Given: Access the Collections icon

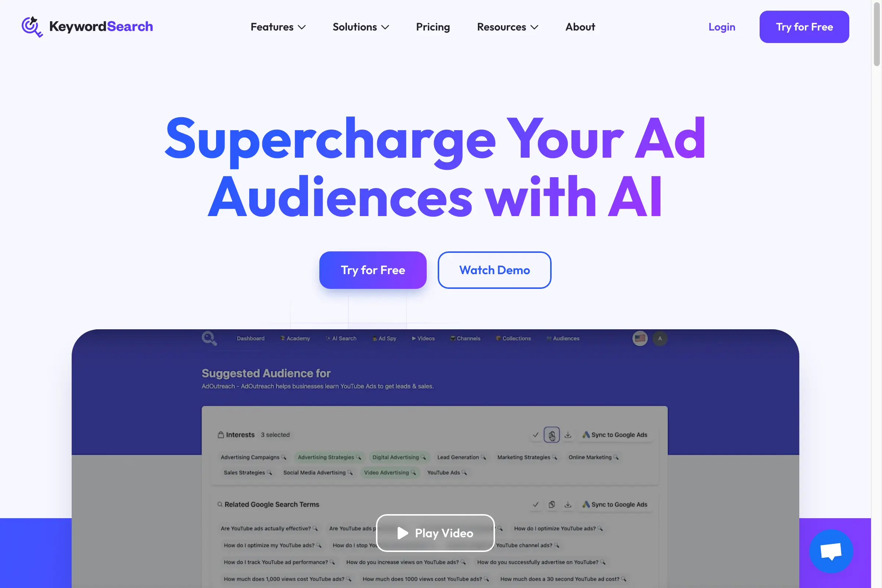Looking at the screenshot, I should click(498, 338).
